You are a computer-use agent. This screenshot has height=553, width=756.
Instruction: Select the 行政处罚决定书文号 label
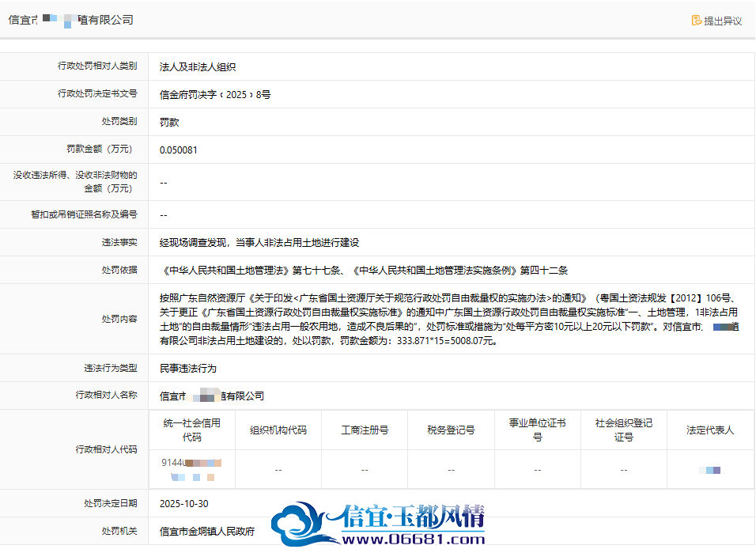[97, 93]
